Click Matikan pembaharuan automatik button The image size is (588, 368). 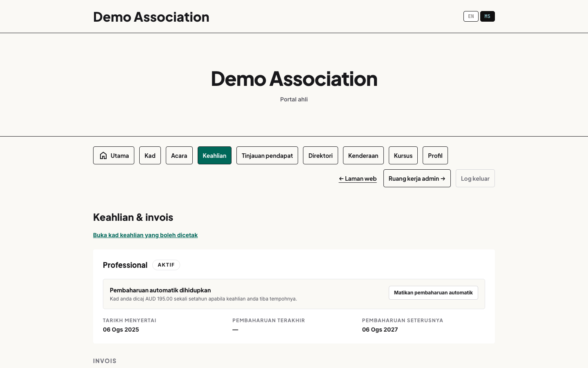pyautogui.click(x=433, y=293)
